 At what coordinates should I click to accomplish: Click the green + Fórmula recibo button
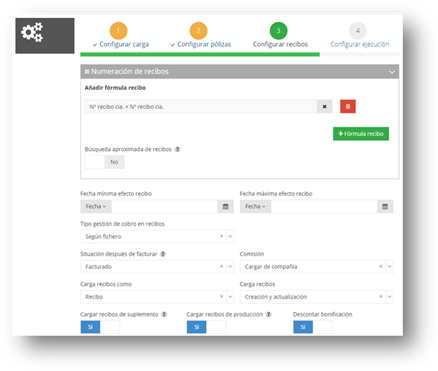pos(361,134)
